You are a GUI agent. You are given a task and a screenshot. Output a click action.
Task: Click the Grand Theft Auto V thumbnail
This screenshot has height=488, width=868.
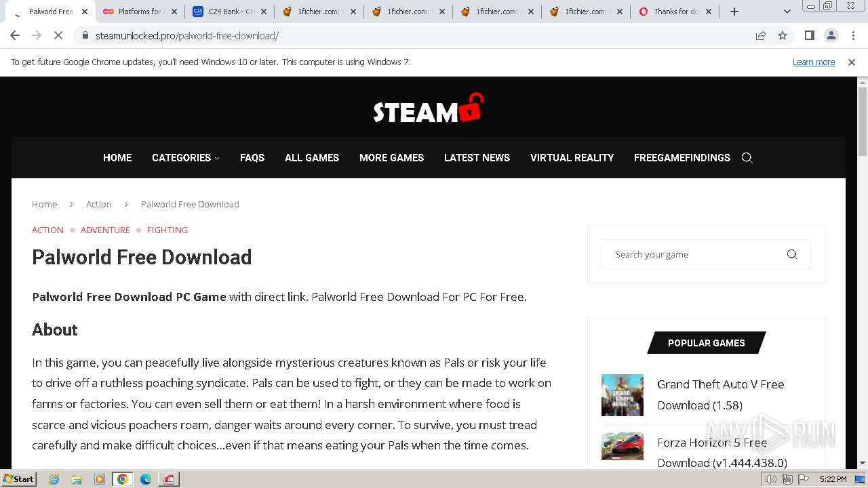623,395
